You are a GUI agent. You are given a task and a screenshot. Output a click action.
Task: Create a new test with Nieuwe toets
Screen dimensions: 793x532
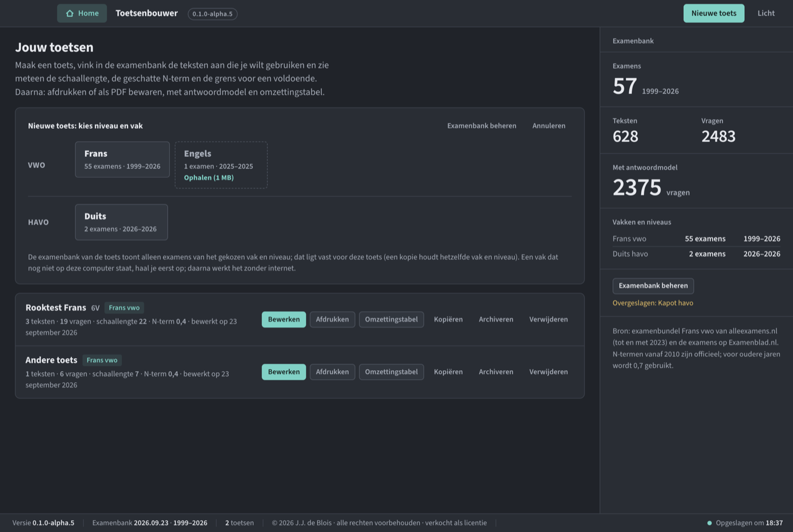click(714, 14)
